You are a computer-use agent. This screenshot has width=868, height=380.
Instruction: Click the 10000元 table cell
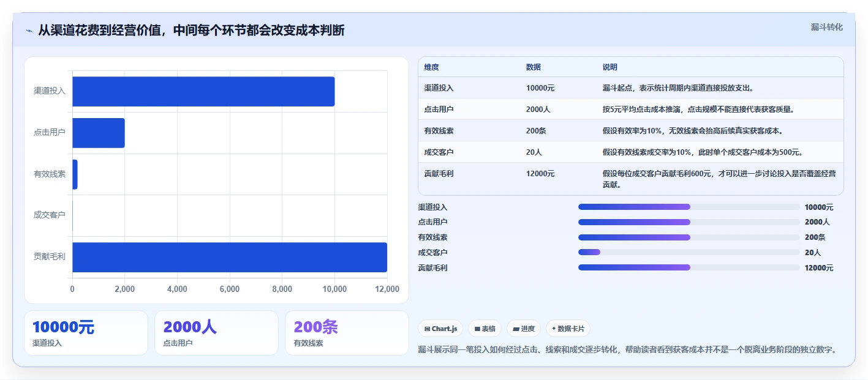click(x=540, y=88)
